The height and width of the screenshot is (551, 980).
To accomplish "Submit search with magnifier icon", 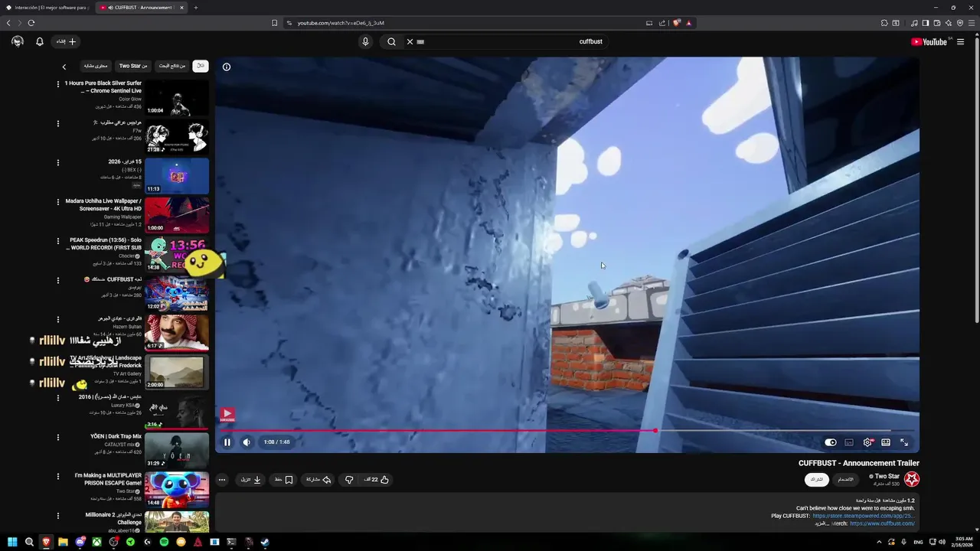I will pyautogui.click(x=391, y=42).
